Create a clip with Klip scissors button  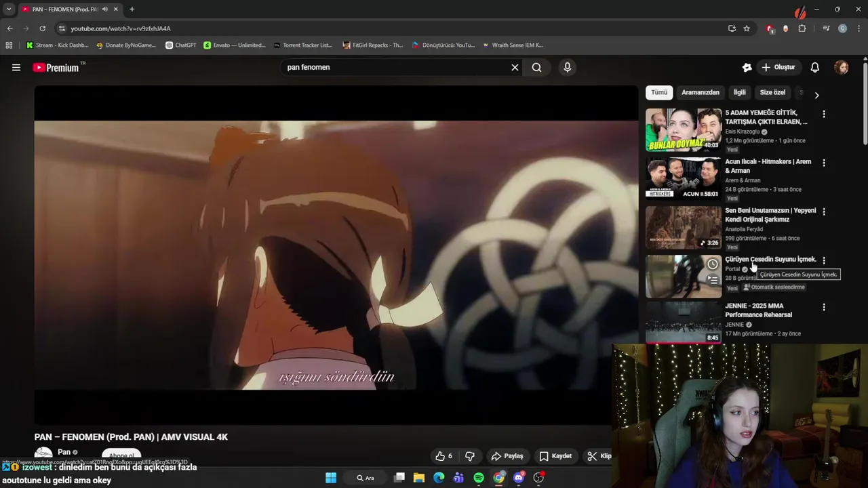coord(599,456)
